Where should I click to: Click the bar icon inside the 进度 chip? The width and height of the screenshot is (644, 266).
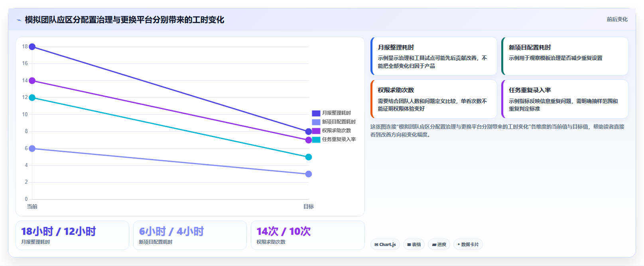click(x=434, y=244)
